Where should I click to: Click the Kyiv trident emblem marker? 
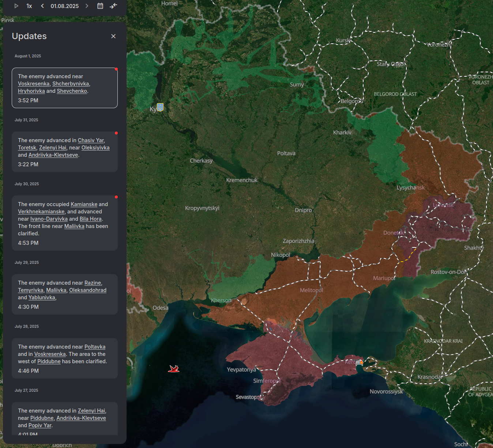160,107
